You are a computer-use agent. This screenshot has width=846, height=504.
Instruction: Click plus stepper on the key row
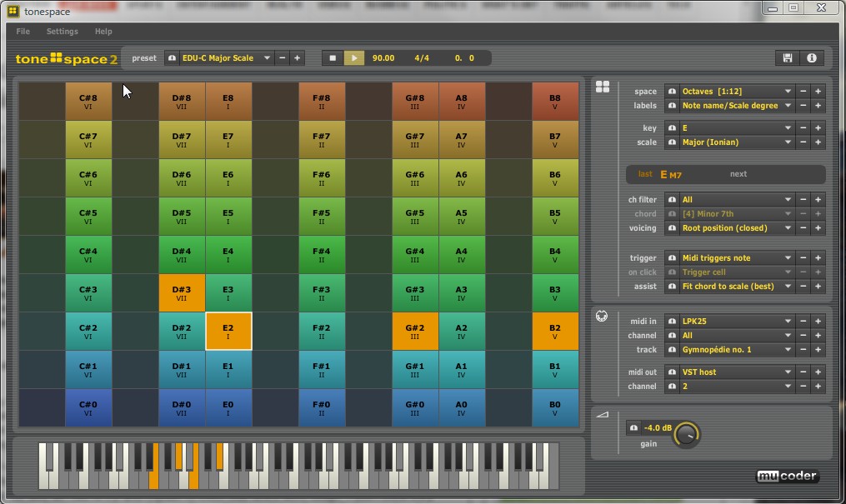[x=818, y=127]
